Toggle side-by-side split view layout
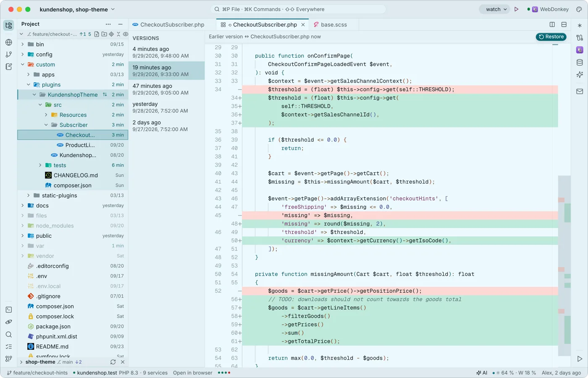This screenshot has width=588, height=378. (552, 24)
